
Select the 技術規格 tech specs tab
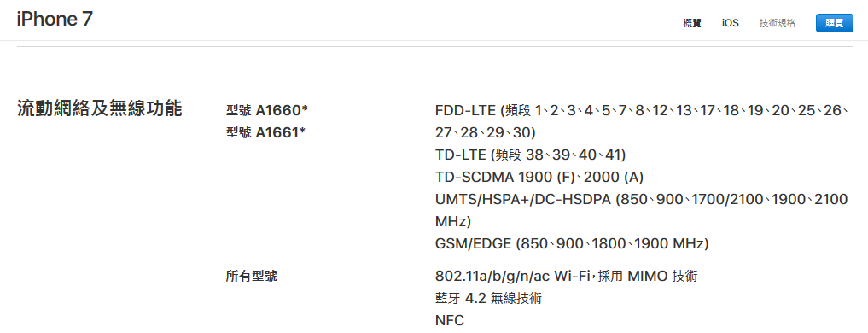[x=778, y=23]
